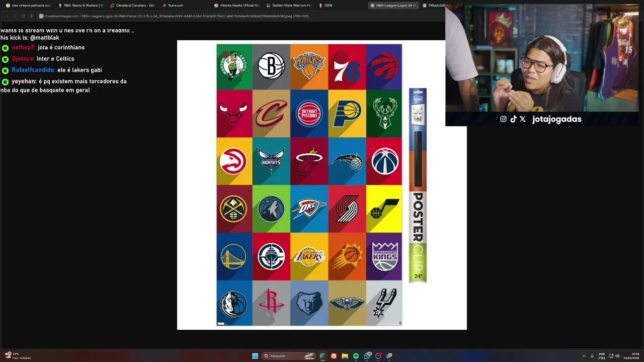This screenshot has width=644, height=362.
Task: Click the Miami Heat logo tile
Action: (309, 161)
